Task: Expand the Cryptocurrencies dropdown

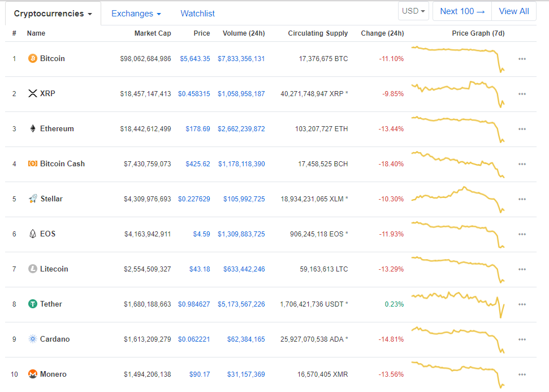Action: (53, 14)
